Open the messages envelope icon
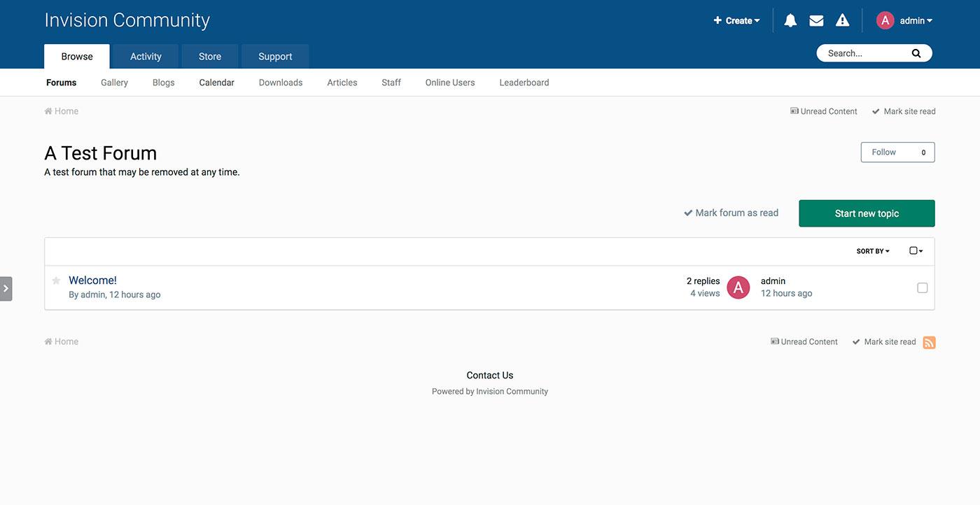Screen dimensions: 980x505 (816, 20)
